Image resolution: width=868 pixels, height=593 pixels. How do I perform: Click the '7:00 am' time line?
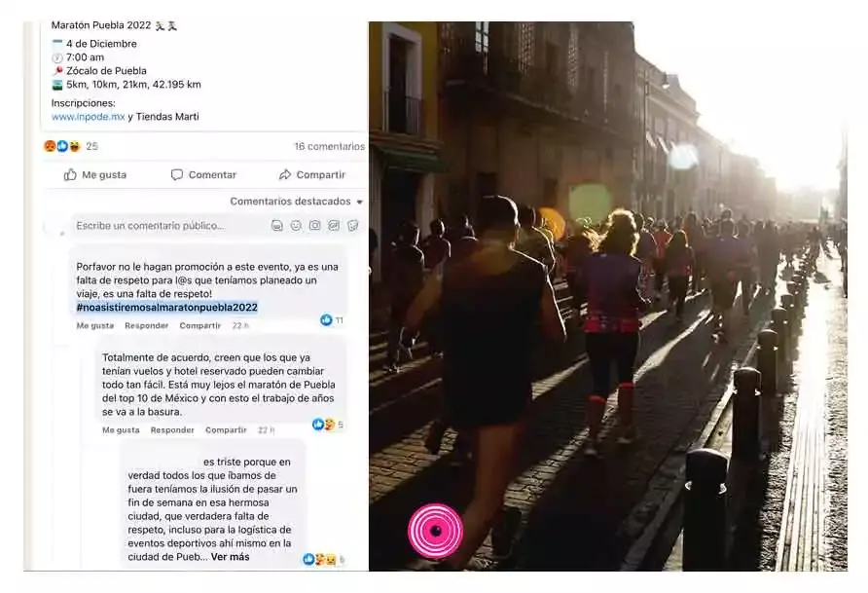85,57
